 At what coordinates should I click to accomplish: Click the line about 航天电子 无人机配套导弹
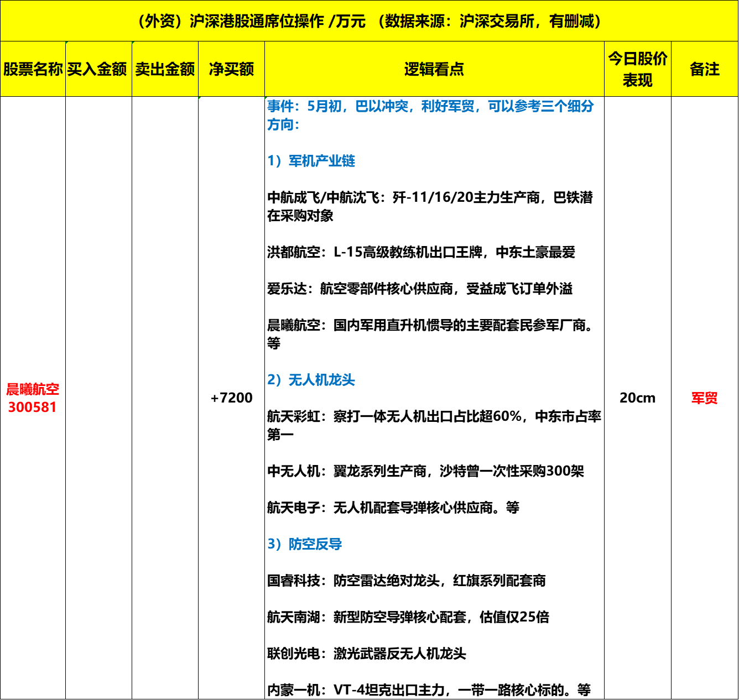(x=393, y=508)
